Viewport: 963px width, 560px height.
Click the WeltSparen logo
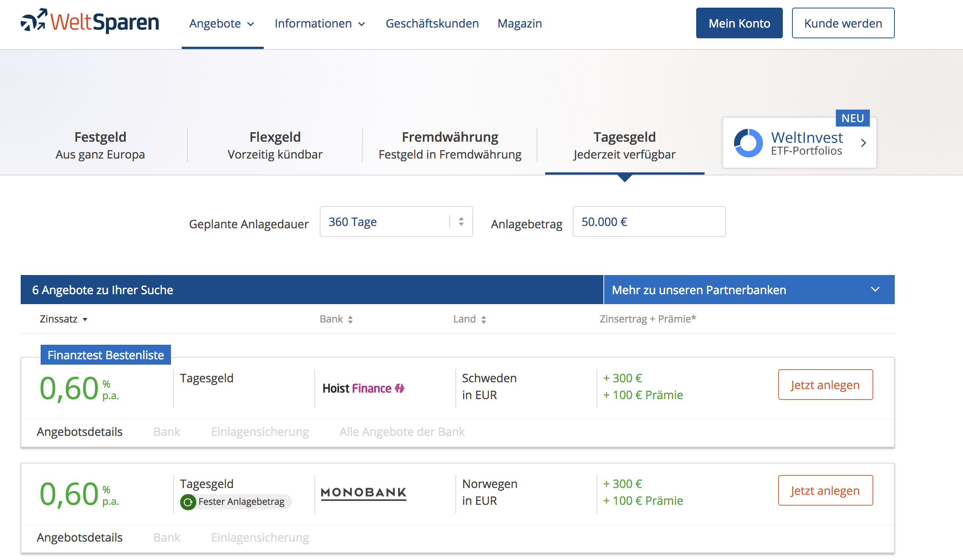(x=90, y=21)
